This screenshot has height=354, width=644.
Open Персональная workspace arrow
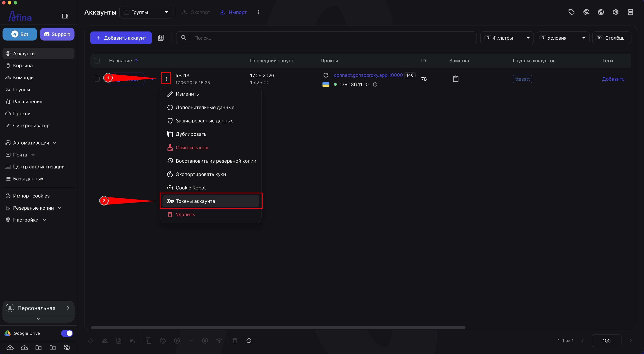click(68, 308)
